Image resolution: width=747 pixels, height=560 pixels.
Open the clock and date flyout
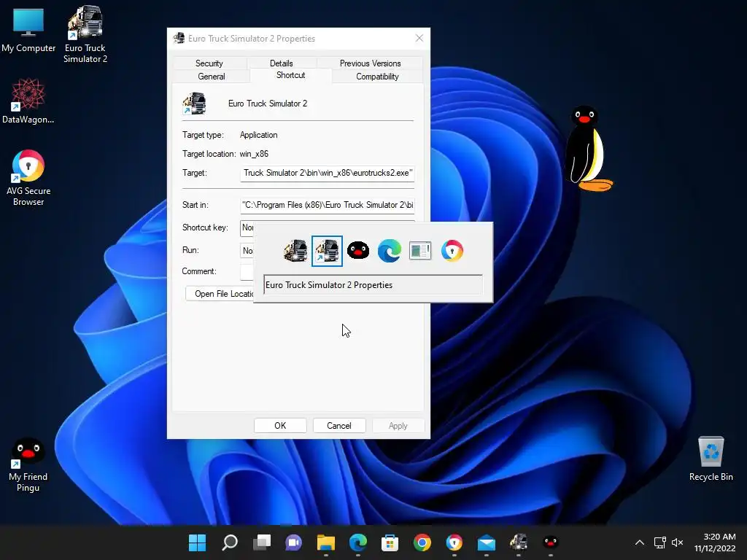click(715, 542)
